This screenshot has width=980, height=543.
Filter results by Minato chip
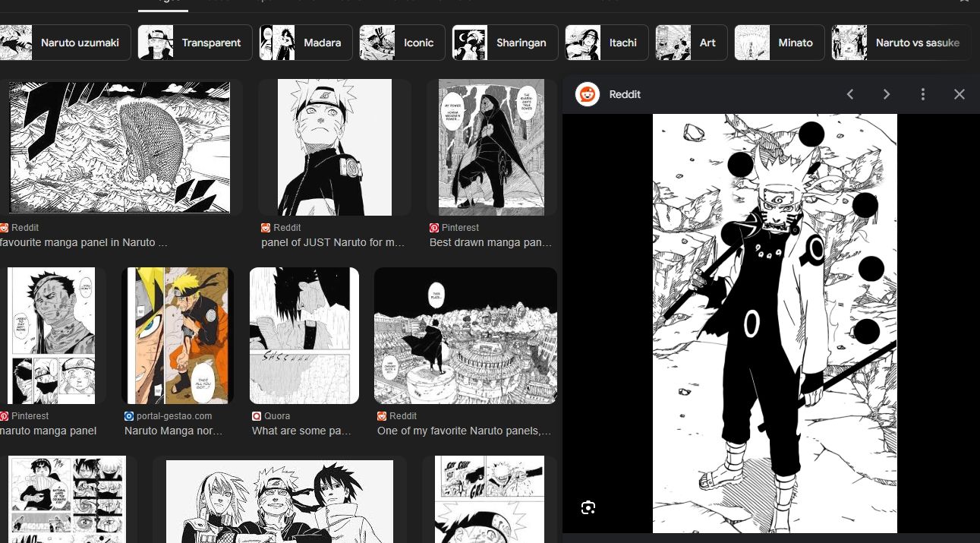pos(780,43)
